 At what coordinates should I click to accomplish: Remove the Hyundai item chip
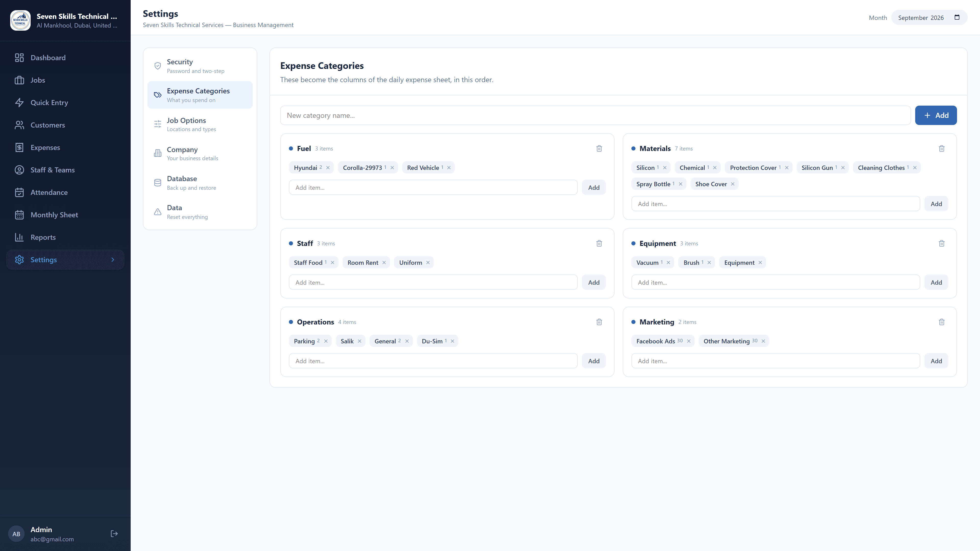point(328,168)
